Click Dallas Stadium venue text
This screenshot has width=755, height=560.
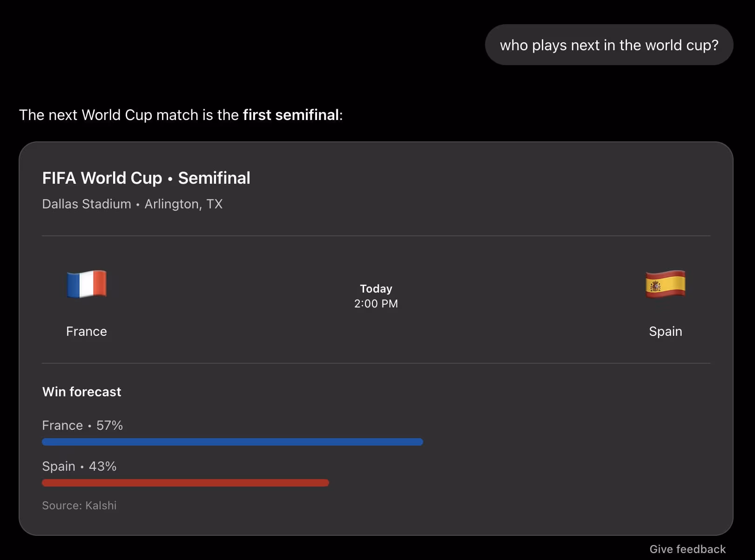click(x=87, y=204)
